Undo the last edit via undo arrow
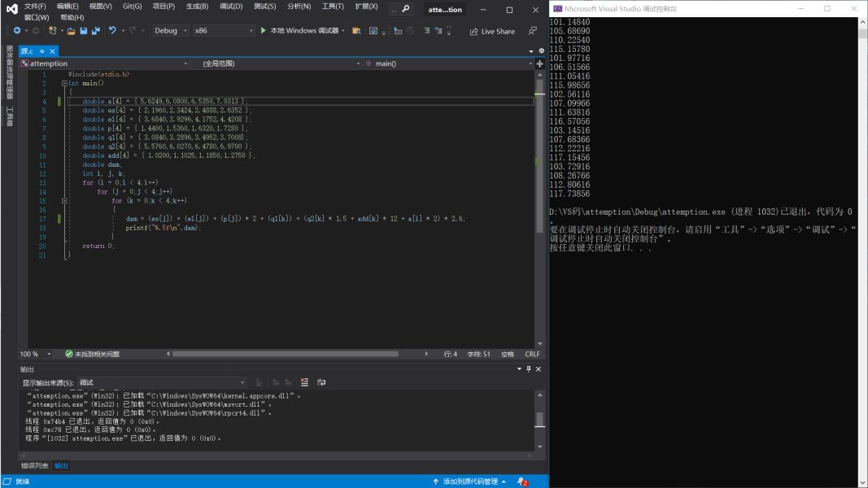 112,30
